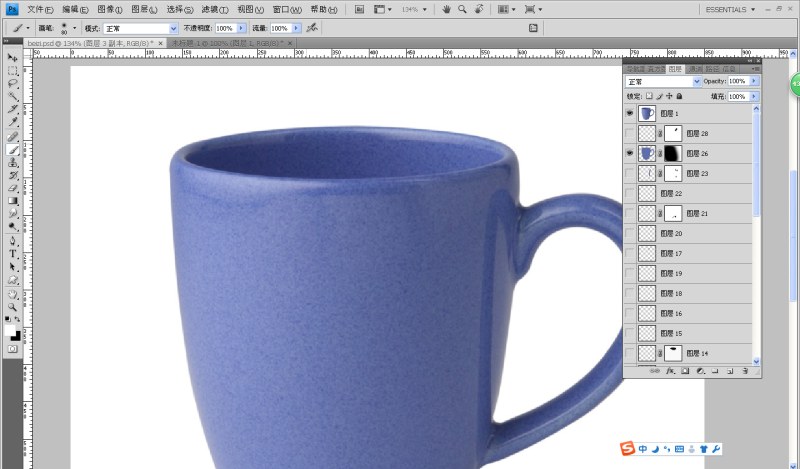This screenshot has width=800, height=469.
Task: Select the Eyedropper tool
Action: 13,121
